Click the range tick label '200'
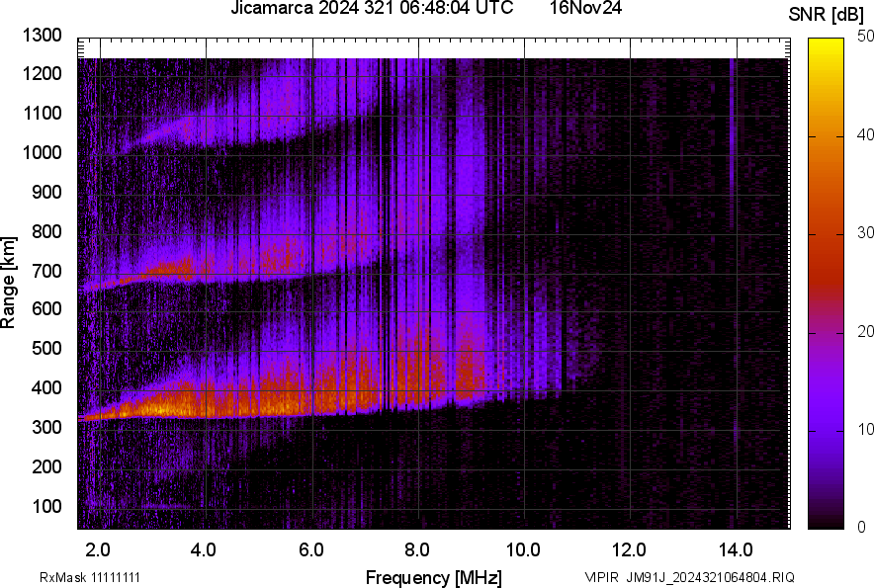 [x=46, y=466]
